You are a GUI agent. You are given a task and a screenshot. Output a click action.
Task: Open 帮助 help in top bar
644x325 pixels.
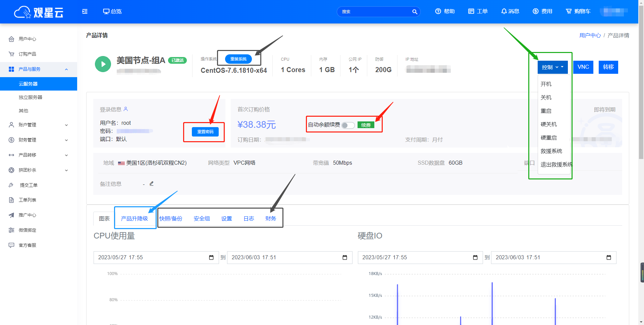coord(445,11)
